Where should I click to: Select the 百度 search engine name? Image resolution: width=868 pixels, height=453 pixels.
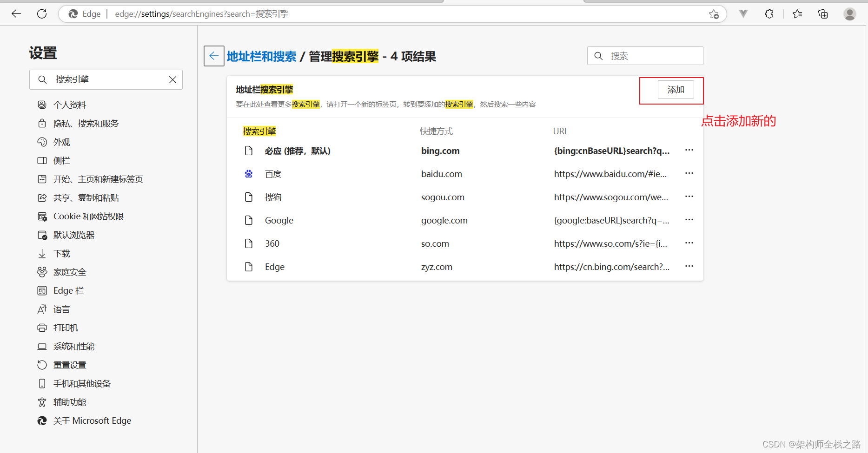(273, 174)
